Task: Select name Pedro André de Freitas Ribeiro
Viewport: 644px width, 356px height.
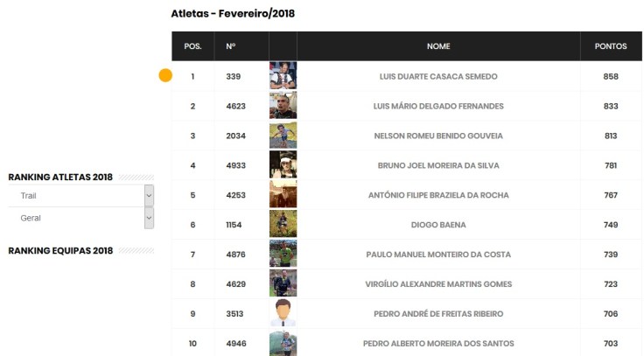Action: (x=438, y=314)
